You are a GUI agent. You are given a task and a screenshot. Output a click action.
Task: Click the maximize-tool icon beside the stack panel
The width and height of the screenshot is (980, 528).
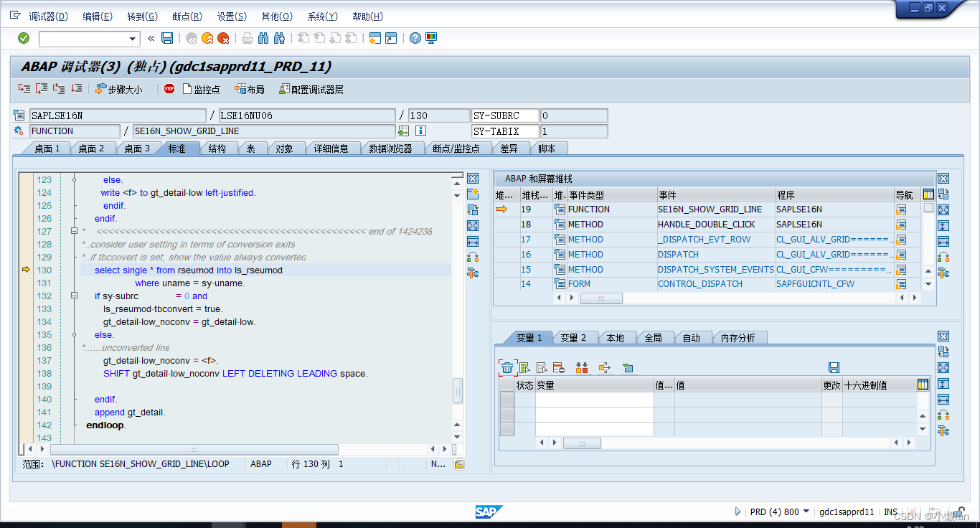(943, 210)
